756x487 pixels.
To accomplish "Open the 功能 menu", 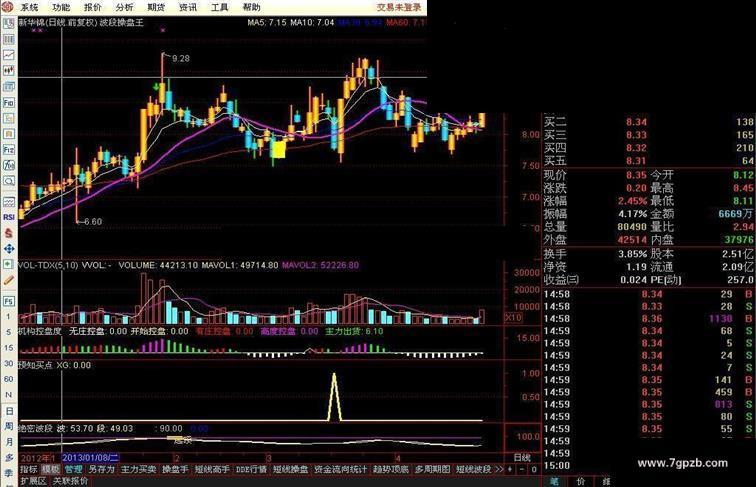I will tap(61, 7).
